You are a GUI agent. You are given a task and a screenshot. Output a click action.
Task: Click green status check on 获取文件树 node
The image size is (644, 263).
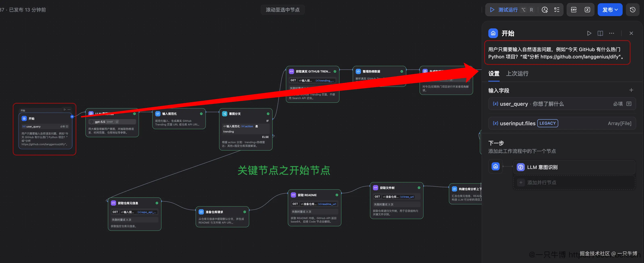[x=419, y=188]
